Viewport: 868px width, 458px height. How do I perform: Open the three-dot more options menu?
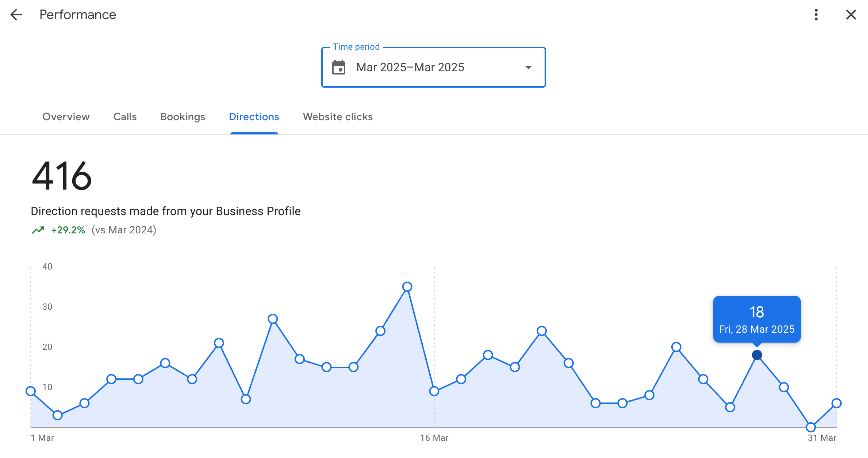[816, 15]
